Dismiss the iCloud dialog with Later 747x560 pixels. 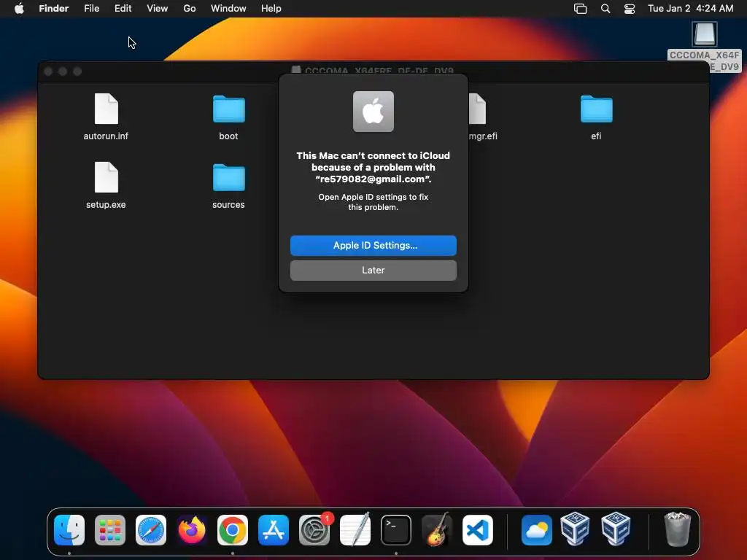pos(373,270)
